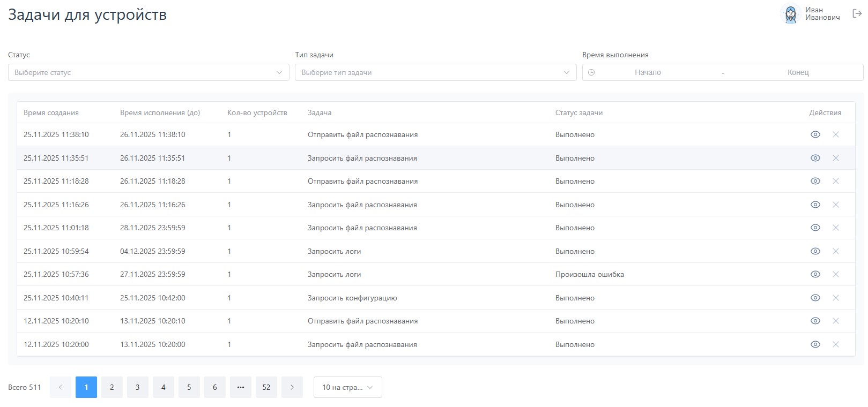Open the 10 per page size selector
This screenshot has width=868, height=407.
[x=347, y=387]
